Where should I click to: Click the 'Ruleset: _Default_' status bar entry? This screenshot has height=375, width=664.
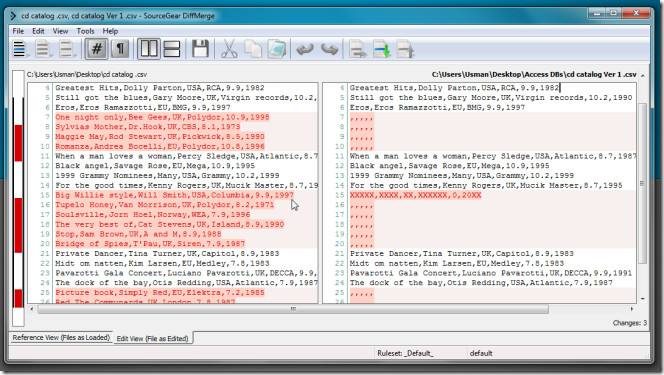405,353
